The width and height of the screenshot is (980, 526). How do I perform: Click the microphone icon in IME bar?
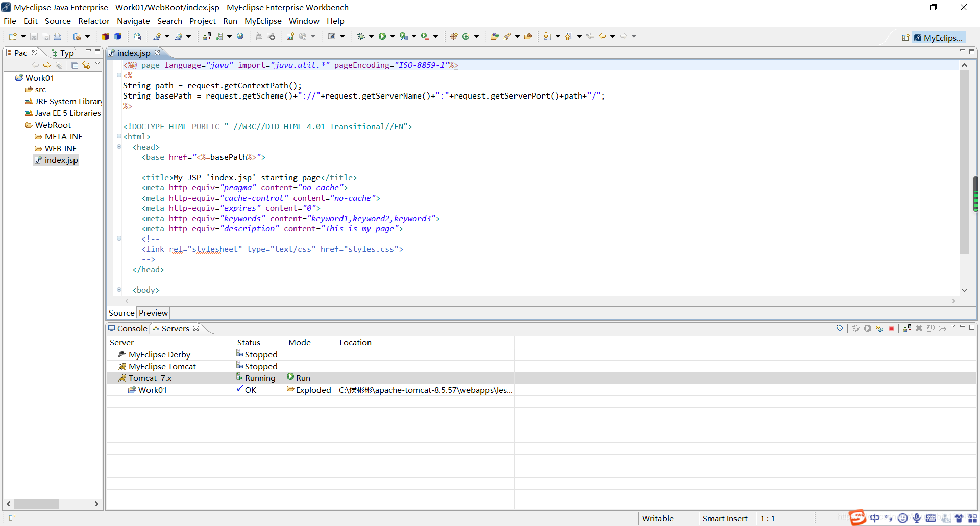click(917, 518)
